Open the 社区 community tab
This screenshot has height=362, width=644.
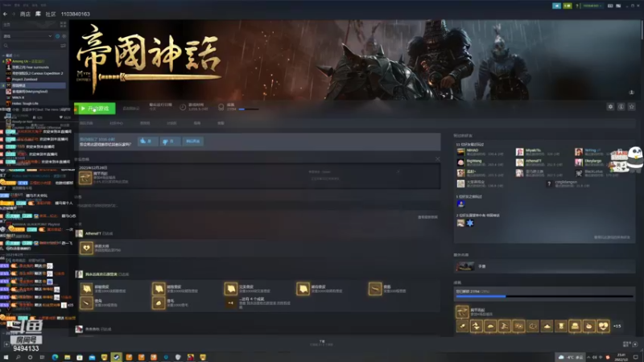(x=51, y=14)
